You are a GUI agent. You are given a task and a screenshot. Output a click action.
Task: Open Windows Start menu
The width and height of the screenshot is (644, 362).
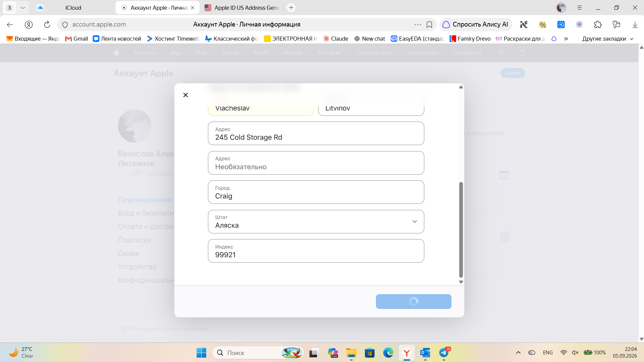point(201,353)
